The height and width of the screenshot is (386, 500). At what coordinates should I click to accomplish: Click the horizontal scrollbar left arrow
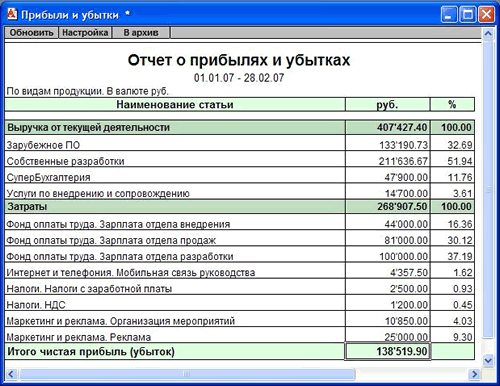(x=11, y=374)
